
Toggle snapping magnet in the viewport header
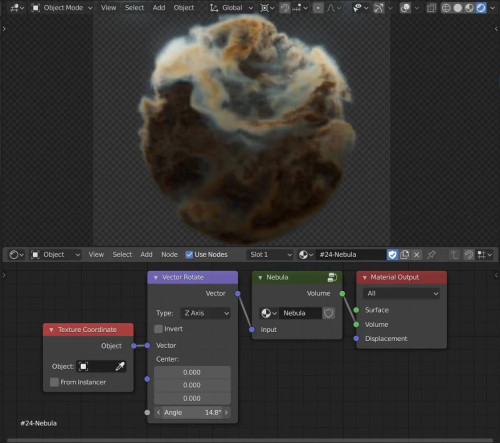tap(284, 8)
